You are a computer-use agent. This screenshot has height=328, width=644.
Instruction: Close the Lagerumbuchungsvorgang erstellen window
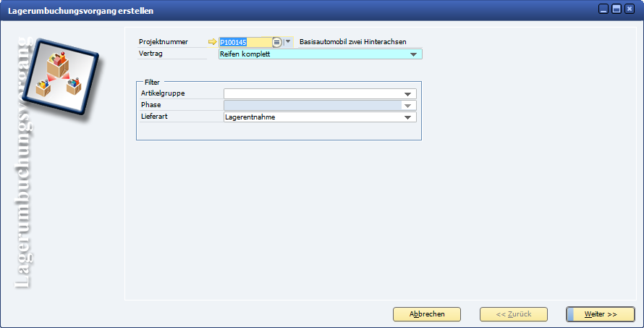coord(631,9)
